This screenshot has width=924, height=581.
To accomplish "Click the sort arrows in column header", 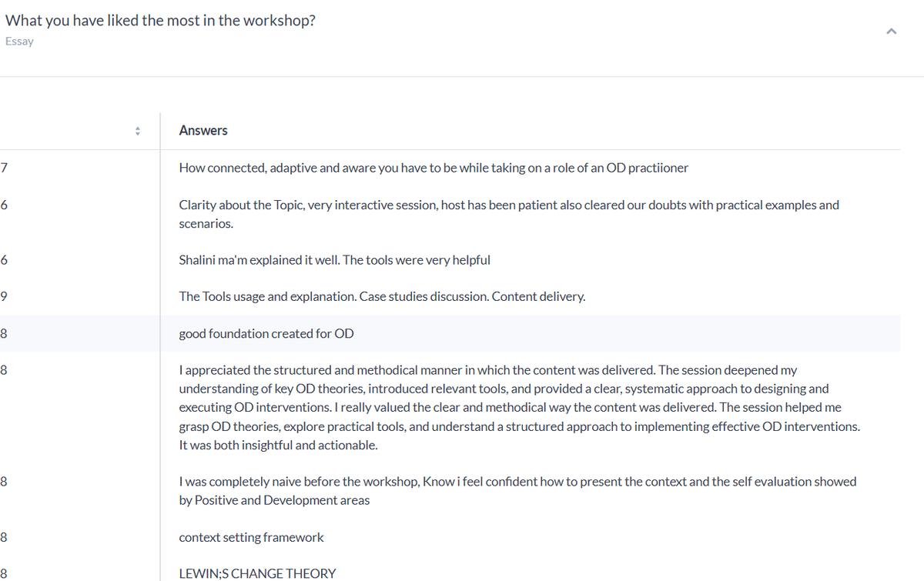I will (x=137, y=131).
